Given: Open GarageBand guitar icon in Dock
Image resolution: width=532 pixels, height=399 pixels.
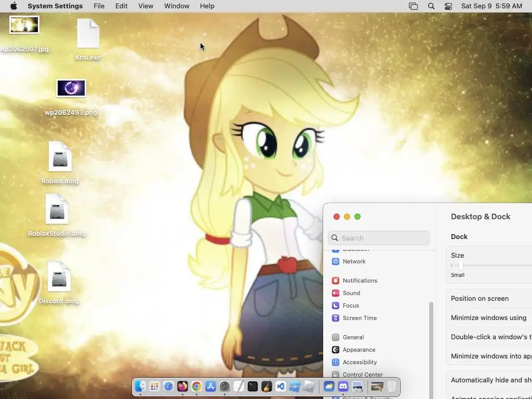Looking at the screenshot, I should (x=267, y=386).
